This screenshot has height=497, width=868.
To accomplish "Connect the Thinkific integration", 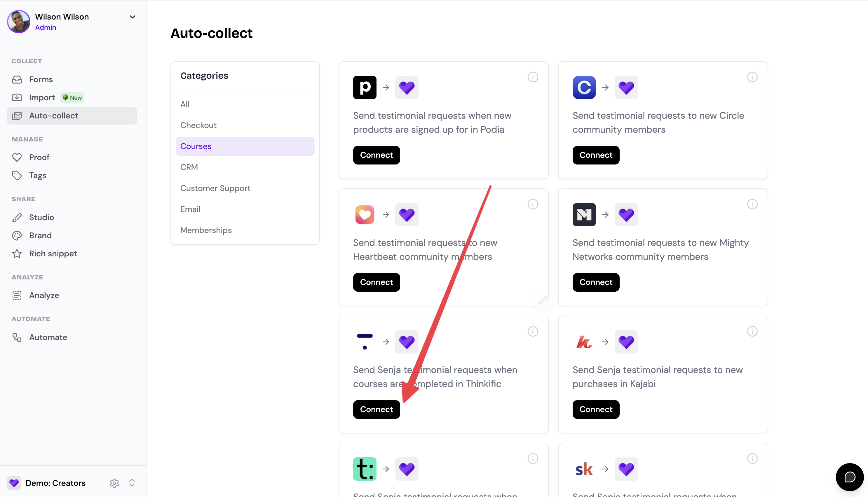I will 376,409.
